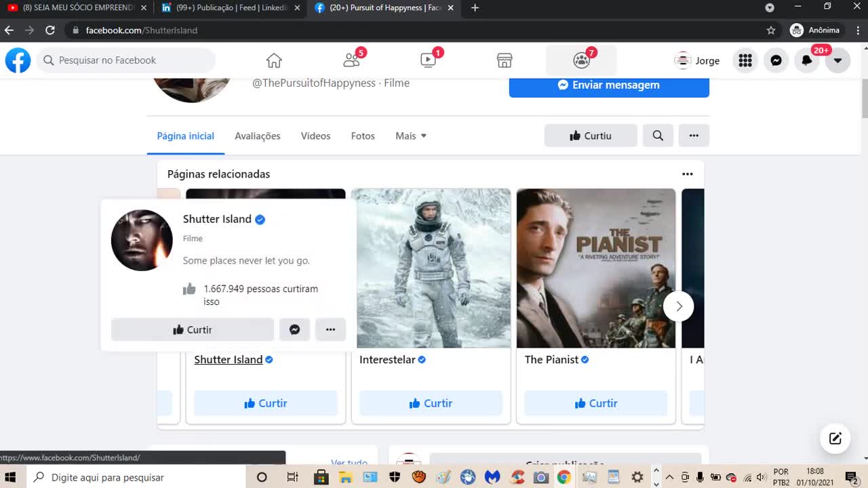Open Shutter Island link under card
The image size is (868, 488).
pyautogui.click(x=229, y=360)
